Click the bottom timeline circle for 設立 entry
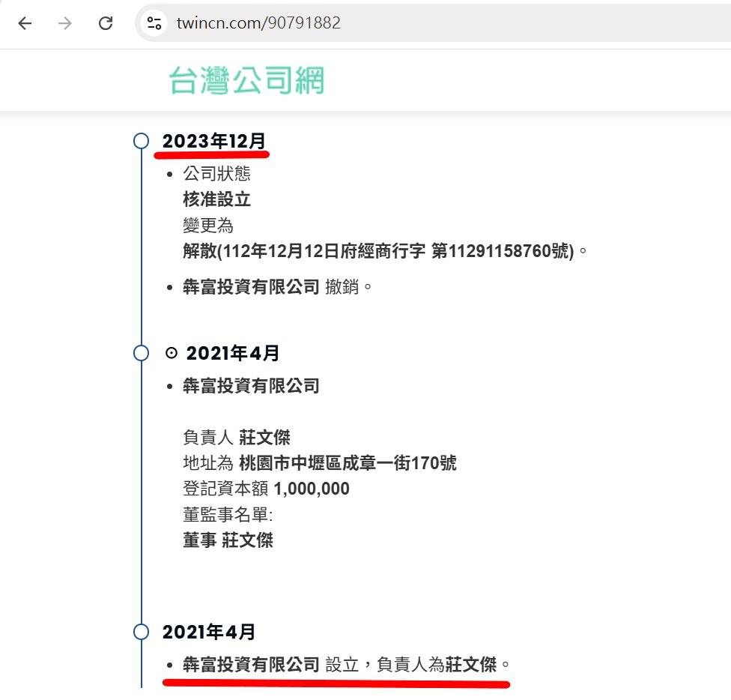 pyautogui.click(x=141, y=632)
